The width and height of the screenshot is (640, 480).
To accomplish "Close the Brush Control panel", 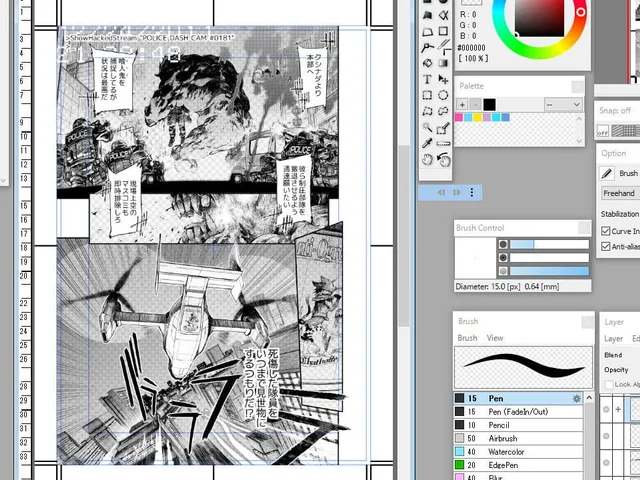I will (x=584, y=228).
